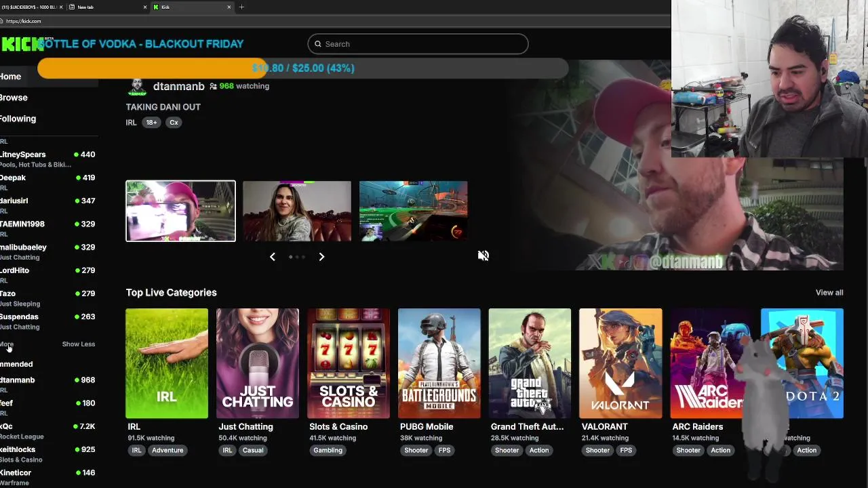Open malibubaeley channel in sidebar
The image size is (868, 488).
49,251
